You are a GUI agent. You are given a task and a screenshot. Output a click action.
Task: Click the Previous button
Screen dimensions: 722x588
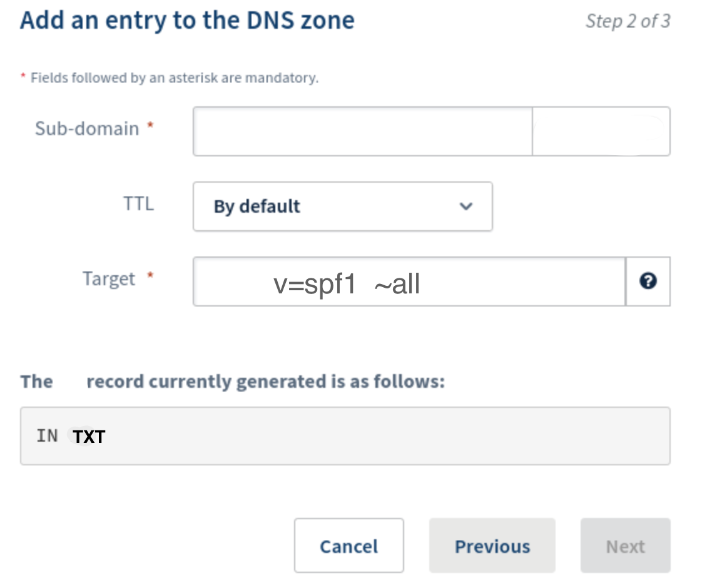tap(492, 545)
